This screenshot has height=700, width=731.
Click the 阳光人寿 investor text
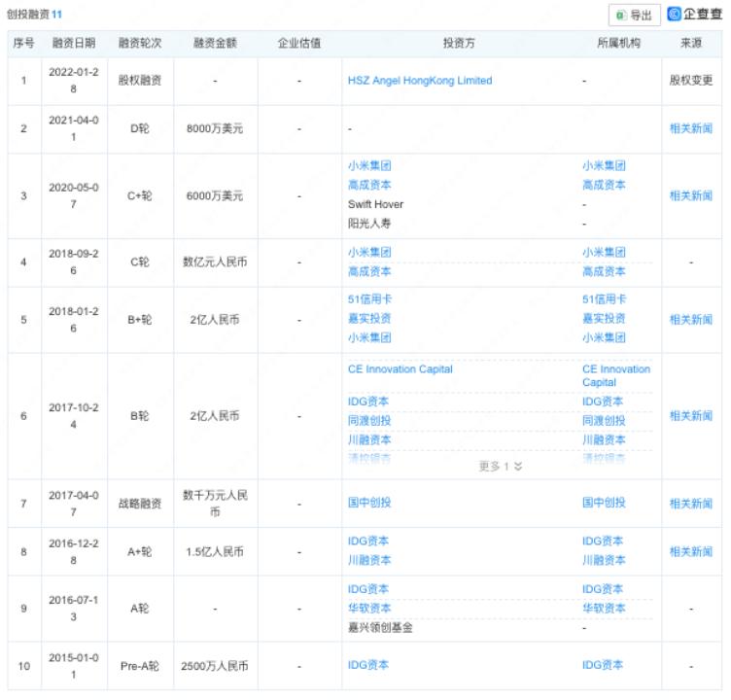369,224
